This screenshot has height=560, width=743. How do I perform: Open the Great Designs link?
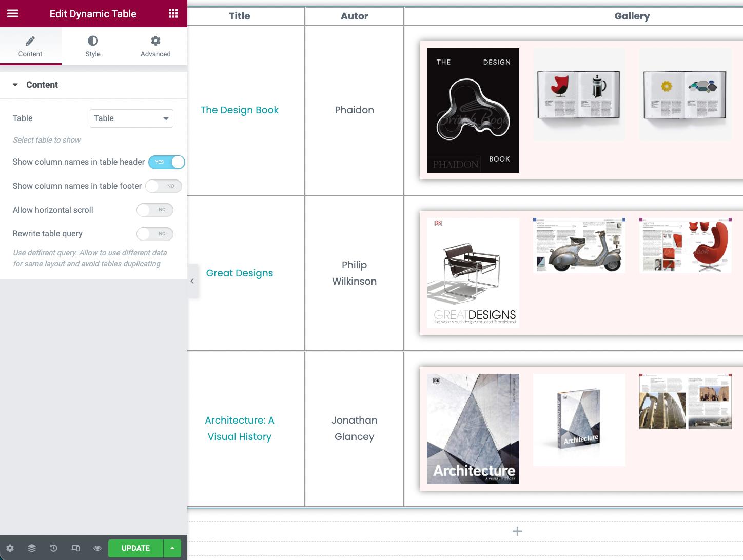(x=240, y=273)
